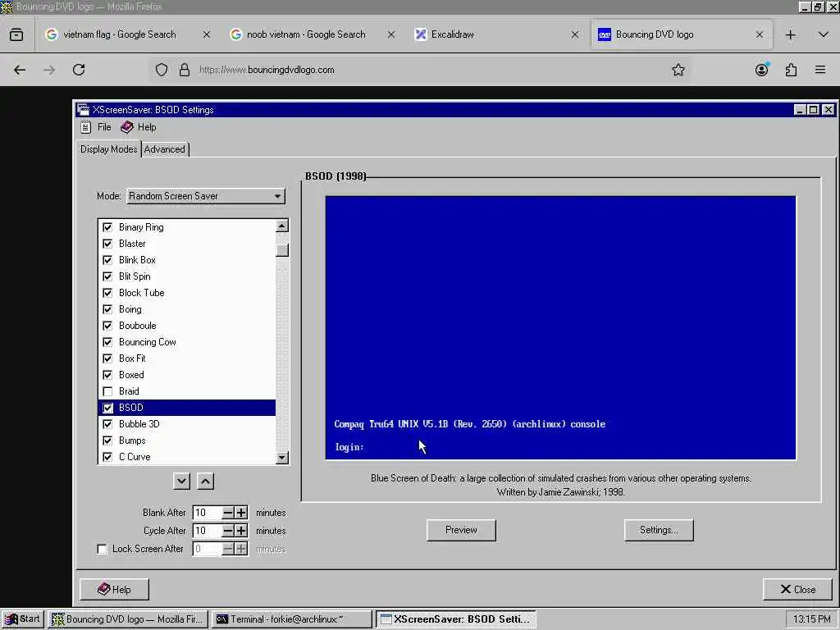840x630 pixels.
Task: Switch to the Advanced tab
Action: (x=164, y=149)
